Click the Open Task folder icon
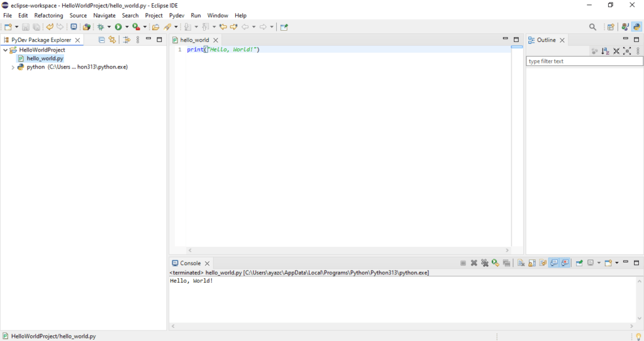The width and height of the screenshot is (644, 341). pos(156,27)
